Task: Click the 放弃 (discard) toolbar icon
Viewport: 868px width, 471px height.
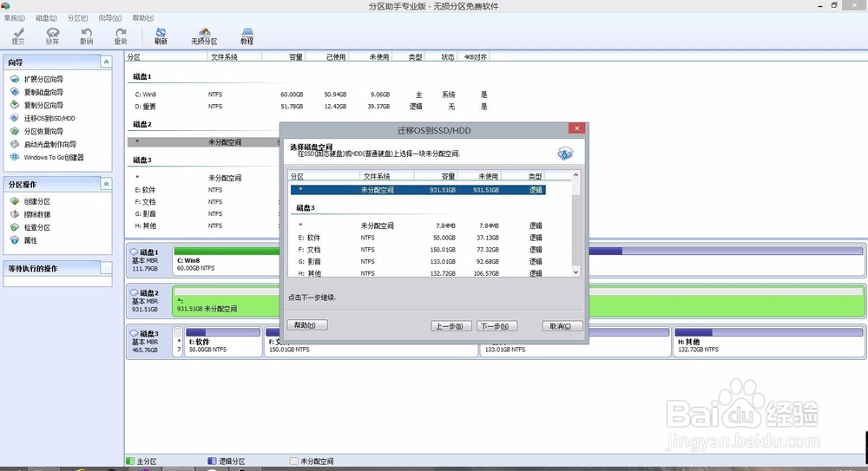Action: [53, 33]
